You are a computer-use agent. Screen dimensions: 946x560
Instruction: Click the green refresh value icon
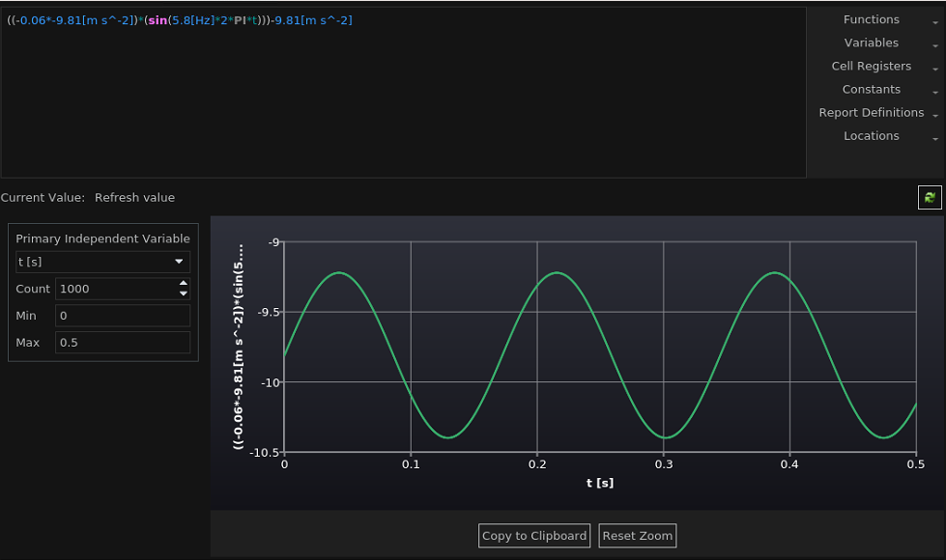[930, 197]
